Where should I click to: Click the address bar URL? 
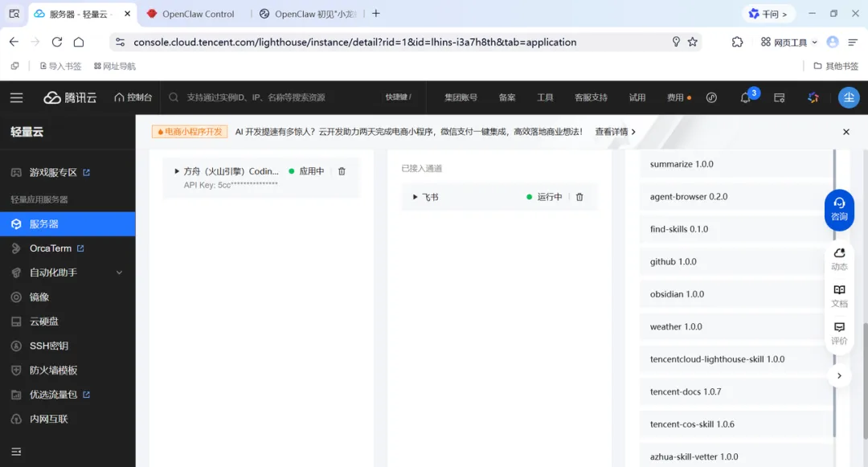coord(355,42)
